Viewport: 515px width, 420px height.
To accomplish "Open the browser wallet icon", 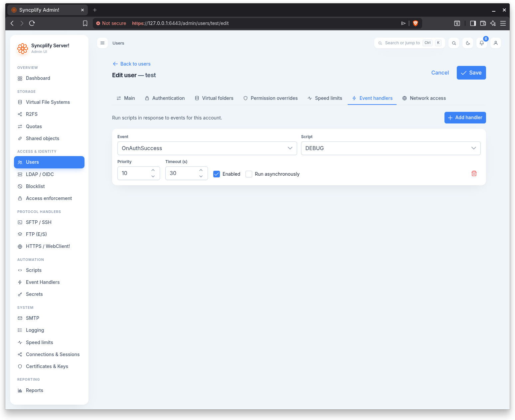I will pyautogui.click(x=483, y=23).
